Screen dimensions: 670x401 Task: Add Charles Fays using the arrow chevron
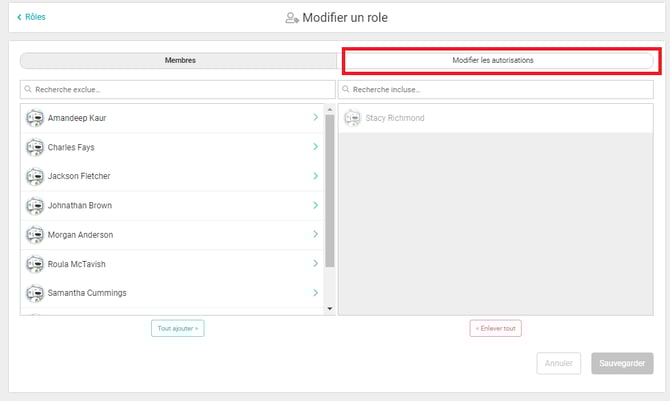pyautogui.click(x=315, y=147)
